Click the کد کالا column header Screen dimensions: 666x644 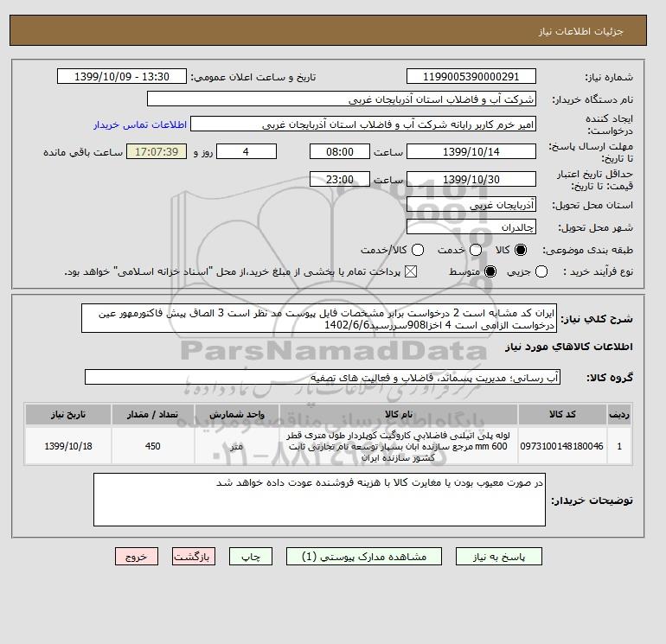562,414
